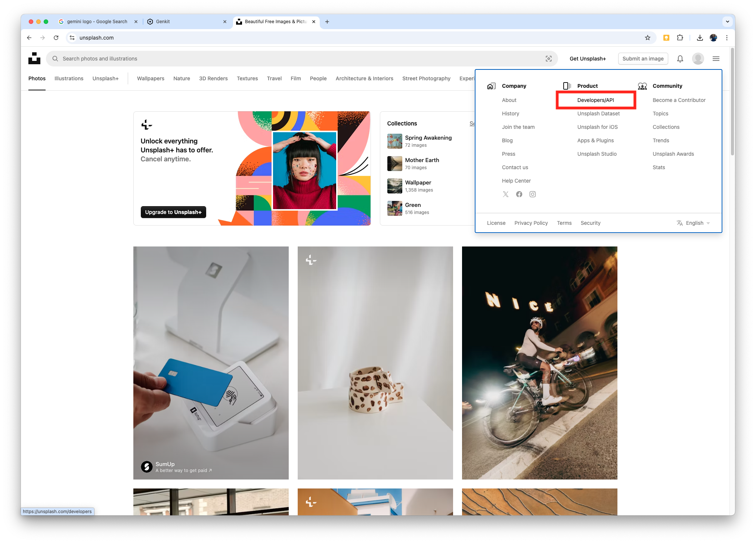Screen dimensions: 756x543
Task: Open the License footer link
Action: pos(496,223)
